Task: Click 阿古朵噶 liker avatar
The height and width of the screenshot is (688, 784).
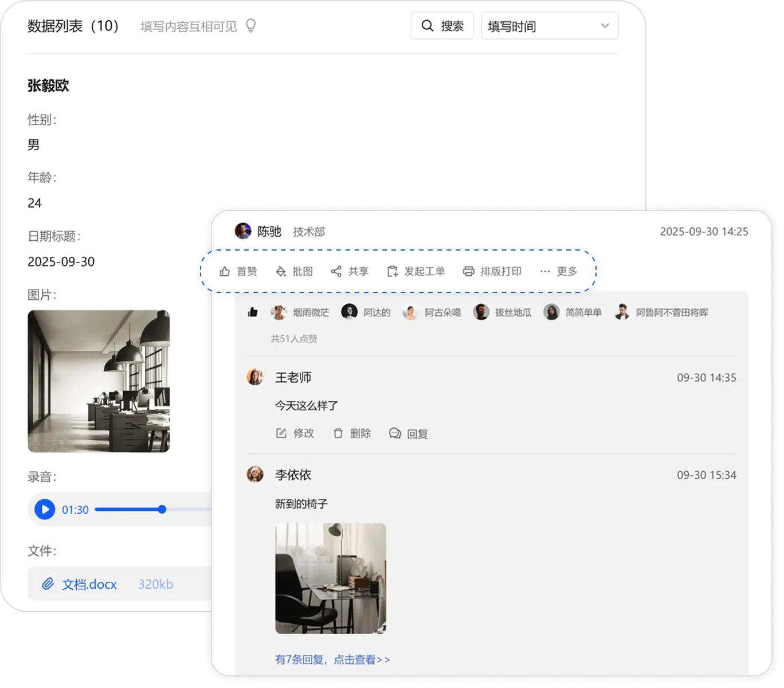Action: point(410,312)
